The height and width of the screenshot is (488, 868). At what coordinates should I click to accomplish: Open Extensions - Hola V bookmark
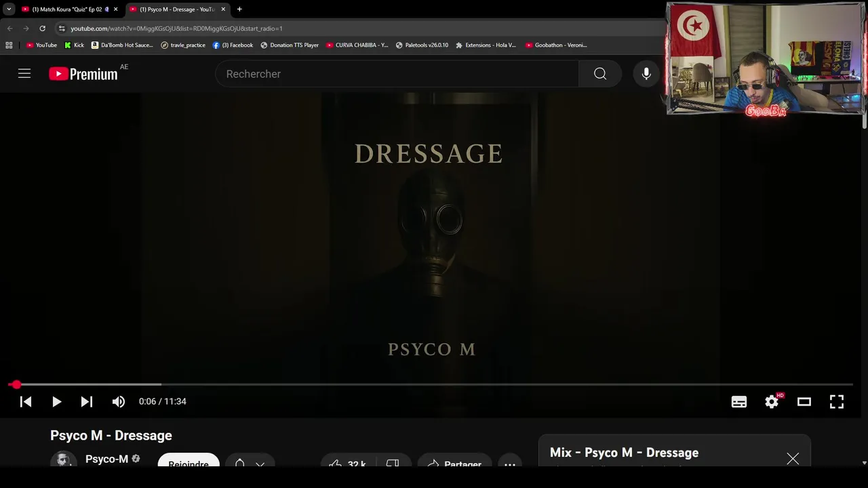tap(486, 45)
